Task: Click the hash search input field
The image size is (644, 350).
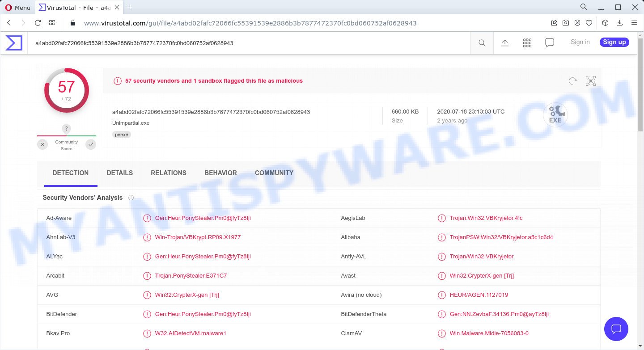Action: (x=249, y=43)
